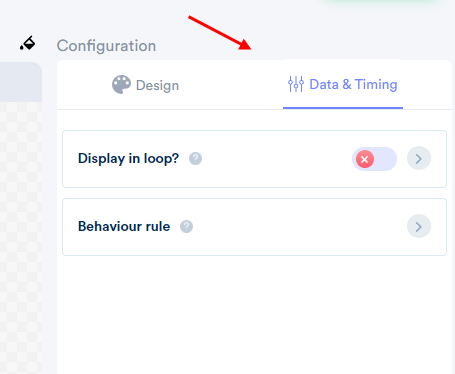Screen dimensions: 455x374
Task: Click the Display in loop? label text
Action: pos(128,158)
